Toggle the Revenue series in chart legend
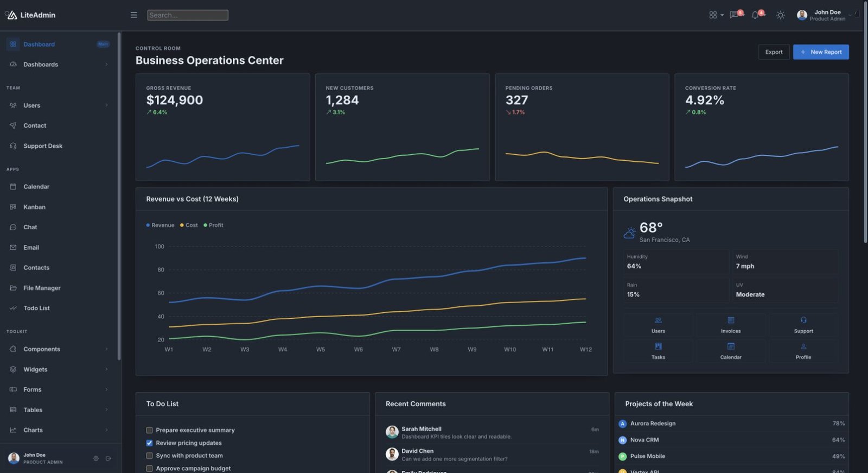Screen dimensions: 868x473 (x=160, y=225)
